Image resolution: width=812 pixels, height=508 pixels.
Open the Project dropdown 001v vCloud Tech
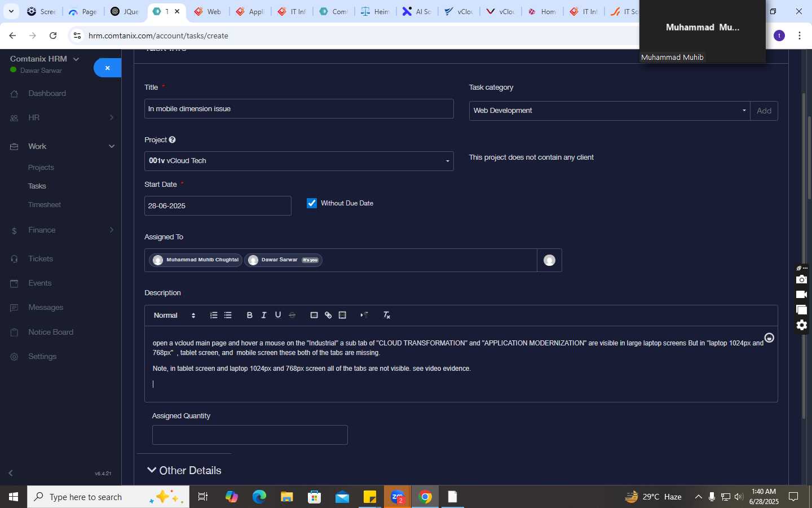(x=299, y=161)
